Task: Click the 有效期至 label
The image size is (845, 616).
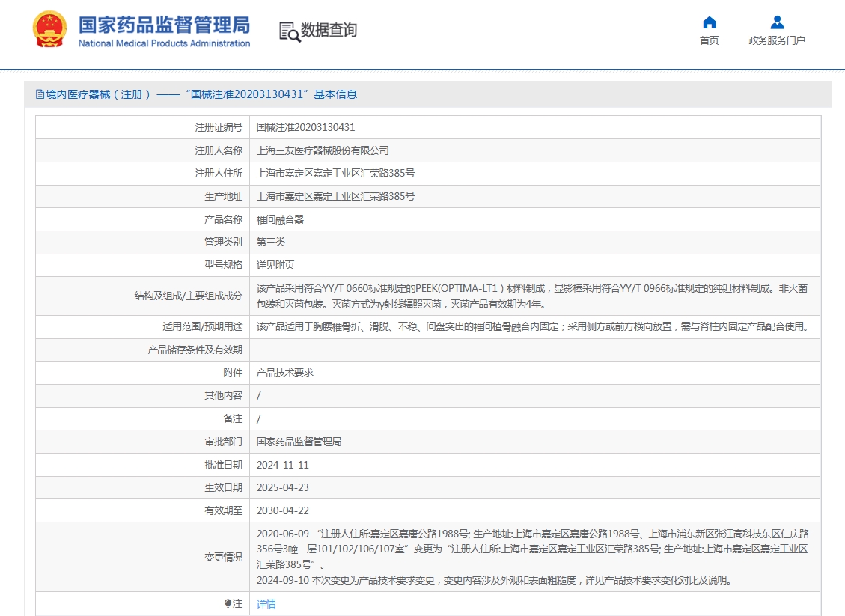Action: 224,511
